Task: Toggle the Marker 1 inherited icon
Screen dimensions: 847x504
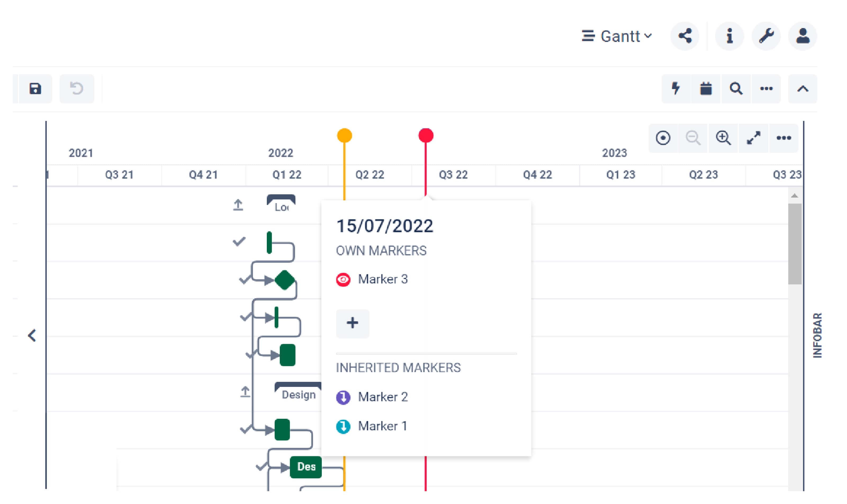Action: pos(343,427)
